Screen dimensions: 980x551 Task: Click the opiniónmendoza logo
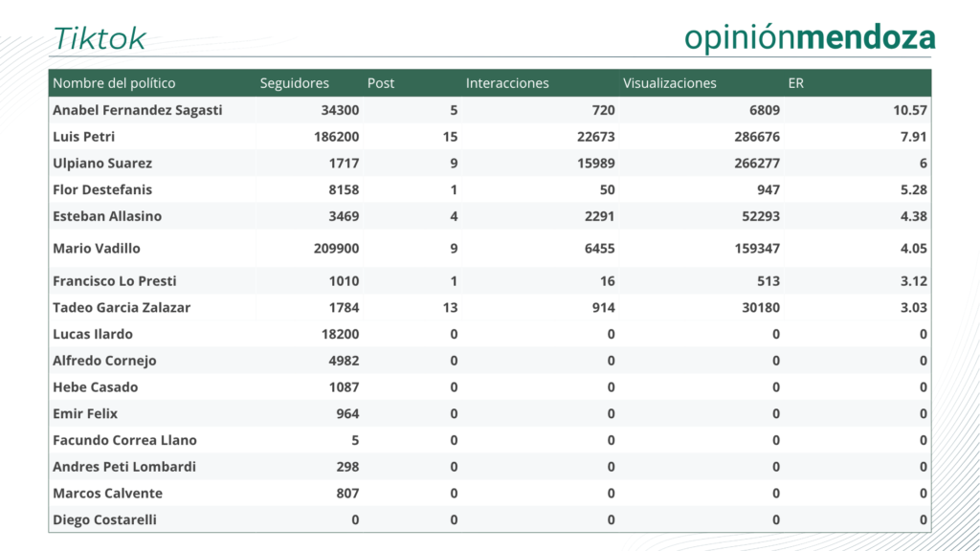click(x=810, y=36)
